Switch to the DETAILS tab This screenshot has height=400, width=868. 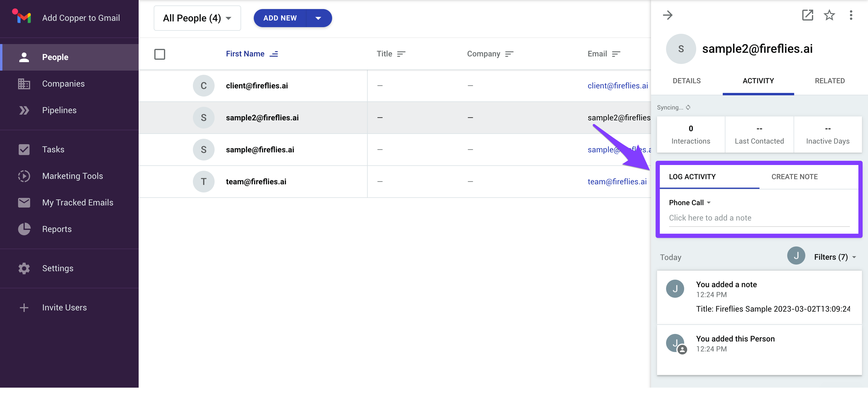point(686,81)
